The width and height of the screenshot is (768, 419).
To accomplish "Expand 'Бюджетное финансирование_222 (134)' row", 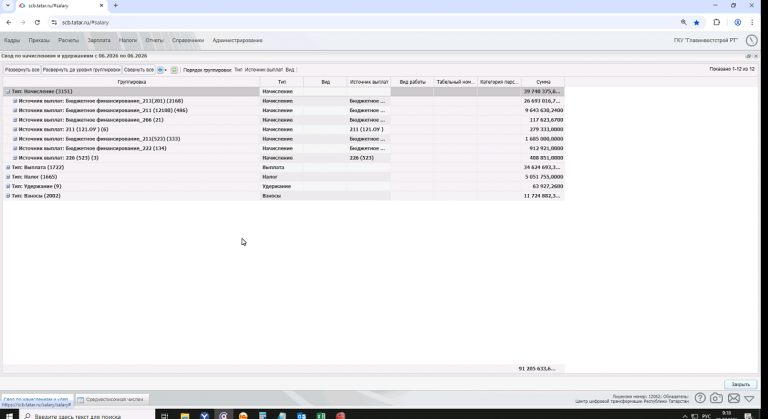I will click(x=15, y=148).
